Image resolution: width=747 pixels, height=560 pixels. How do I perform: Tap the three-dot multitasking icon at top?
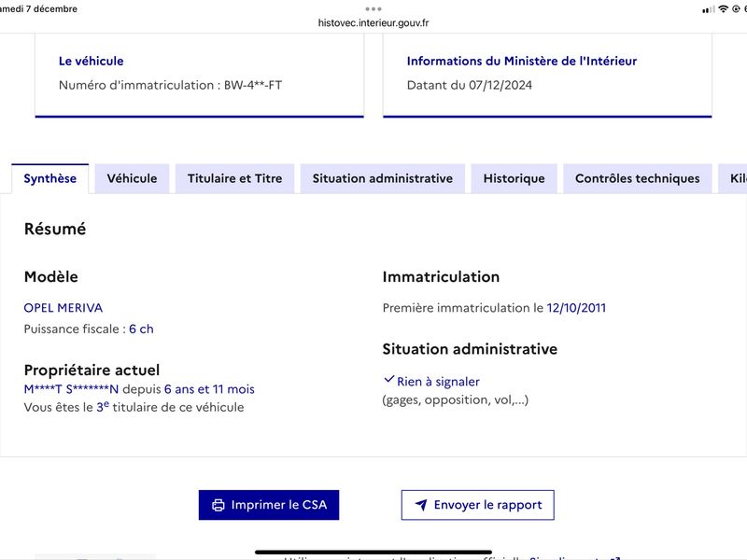tap(373, 9)
